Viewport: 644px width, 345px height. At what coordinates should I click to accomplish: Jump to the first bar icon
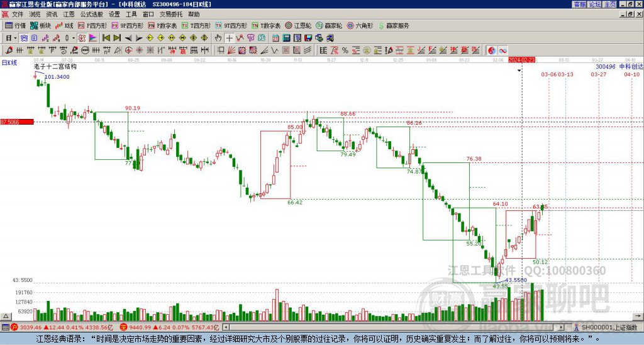pyautogui.click(x=106, y=38)
